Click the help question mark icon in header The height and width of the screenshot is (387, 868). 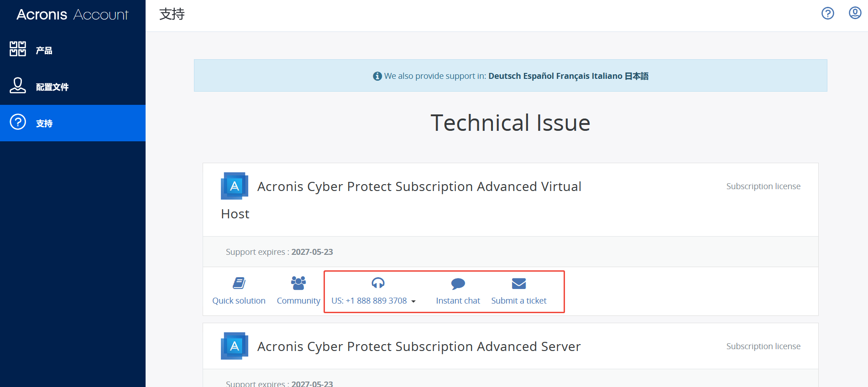827,13
